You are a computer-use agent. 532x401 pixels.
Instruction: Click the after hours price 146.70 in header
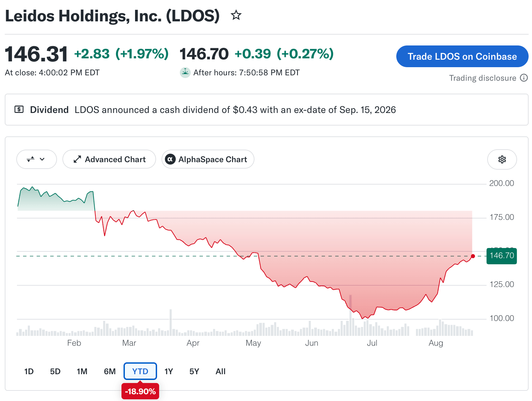[x=204, y=54]
